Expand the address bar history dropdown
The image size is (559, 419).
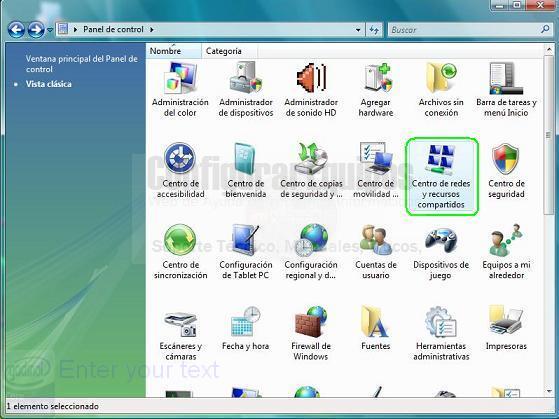coord(358,30)
